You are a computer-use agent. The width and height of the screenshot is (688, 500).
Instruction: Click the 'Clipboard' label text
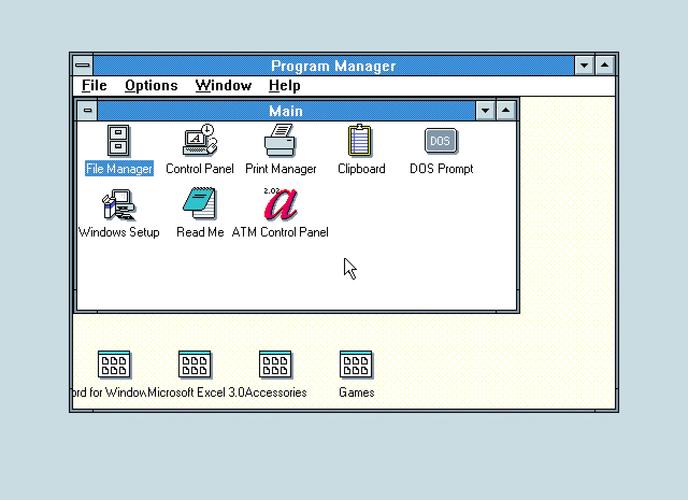pyautogui.click(x=362, y=169)
